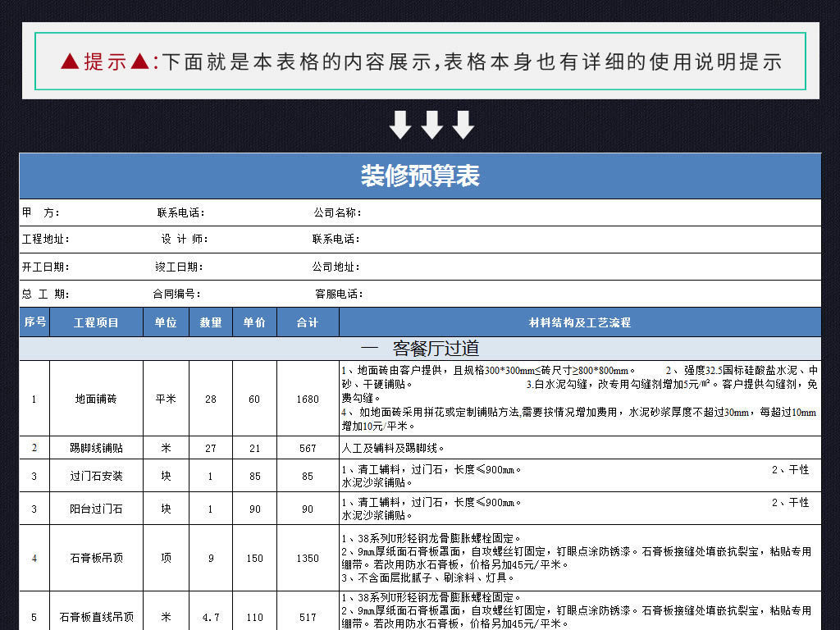
Task: Click the leftmost white down arrow
Action: (399, 125)
